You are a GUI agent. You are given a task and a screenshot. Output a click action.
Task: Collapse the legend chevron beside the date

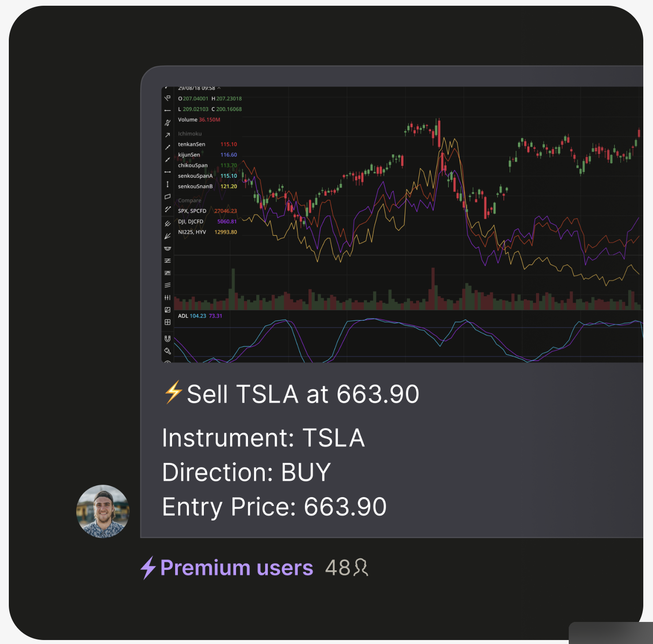tap(219, 88)
